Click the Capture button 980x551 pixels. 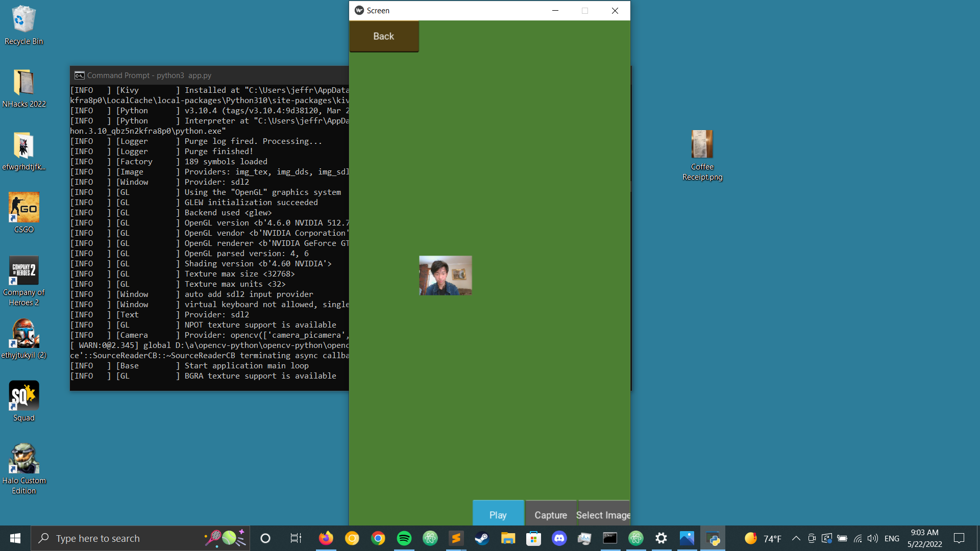[550, 515]
